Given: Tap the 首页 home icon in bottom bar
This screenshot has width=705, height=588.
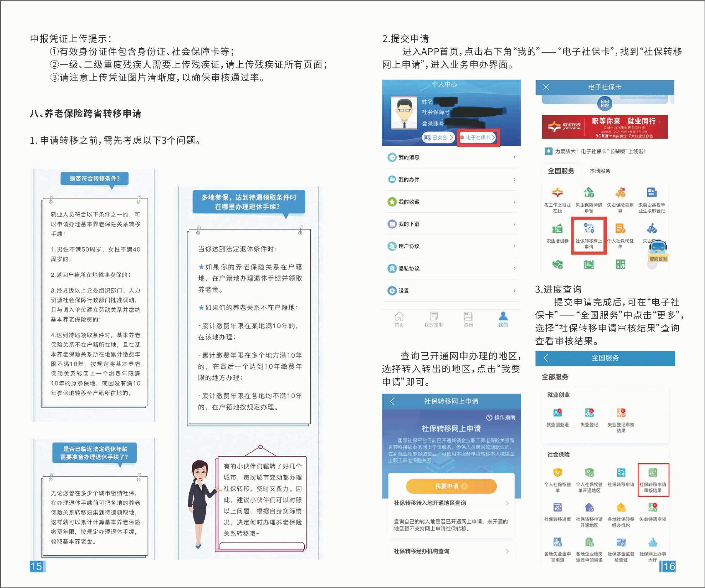Looking at the screenshot, I should click(x=399, y=319).
